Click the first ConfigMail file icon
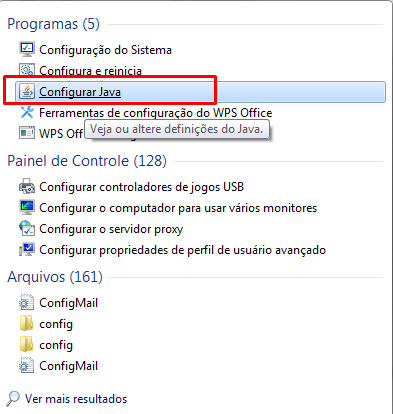Screen dimensions: 393x414 point(27,302)
